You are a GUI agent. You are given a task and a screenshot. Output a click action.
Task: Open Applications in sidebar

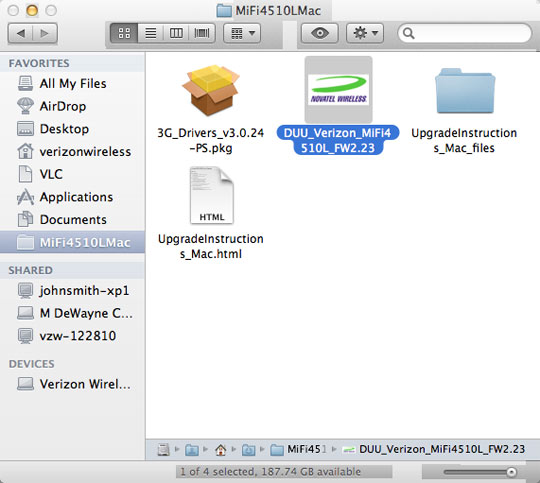tap(72, 197)
